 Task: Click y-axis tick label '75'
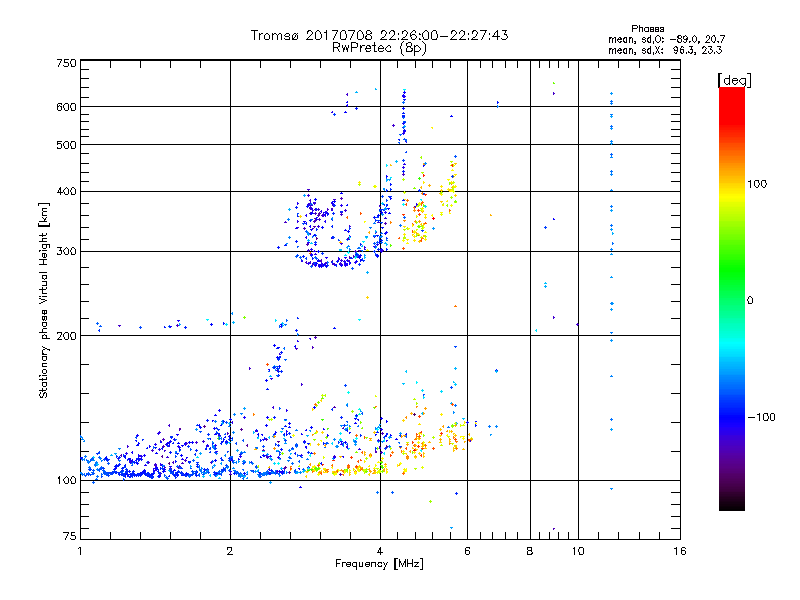click(70, 536)
